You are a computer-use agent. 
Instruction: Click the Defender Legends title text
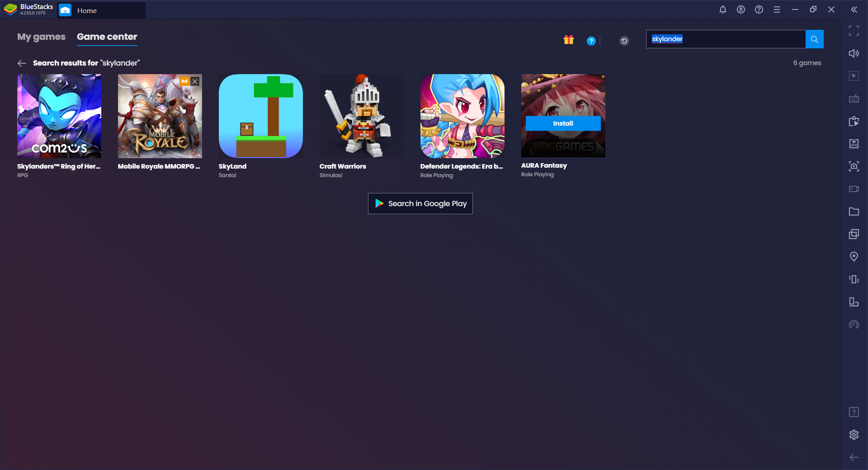pos(462,166)
